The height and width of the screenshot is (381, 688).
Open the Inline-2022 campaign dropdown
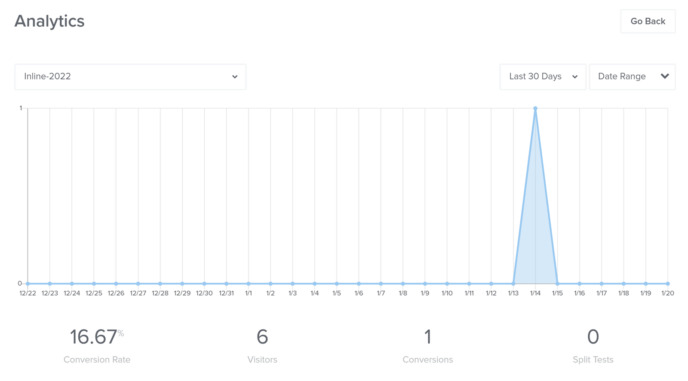(x=130, y=77)
